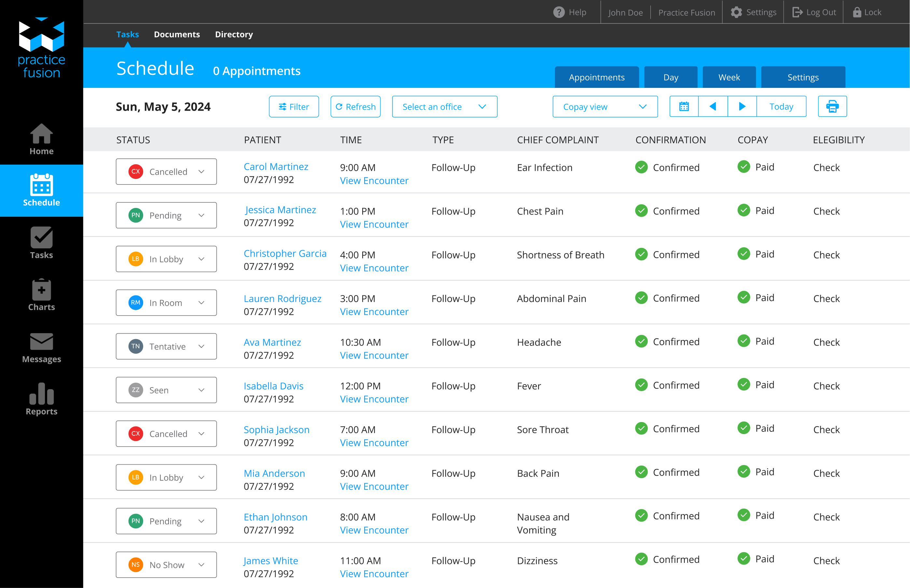Switch to Week schedule view

[729, 77]
